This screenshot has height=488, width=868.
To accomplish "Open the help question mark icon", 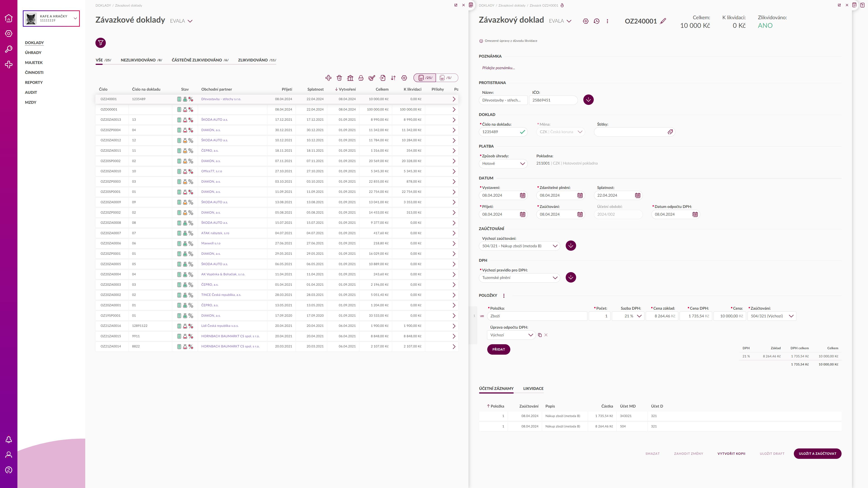I will coord(9,470).
